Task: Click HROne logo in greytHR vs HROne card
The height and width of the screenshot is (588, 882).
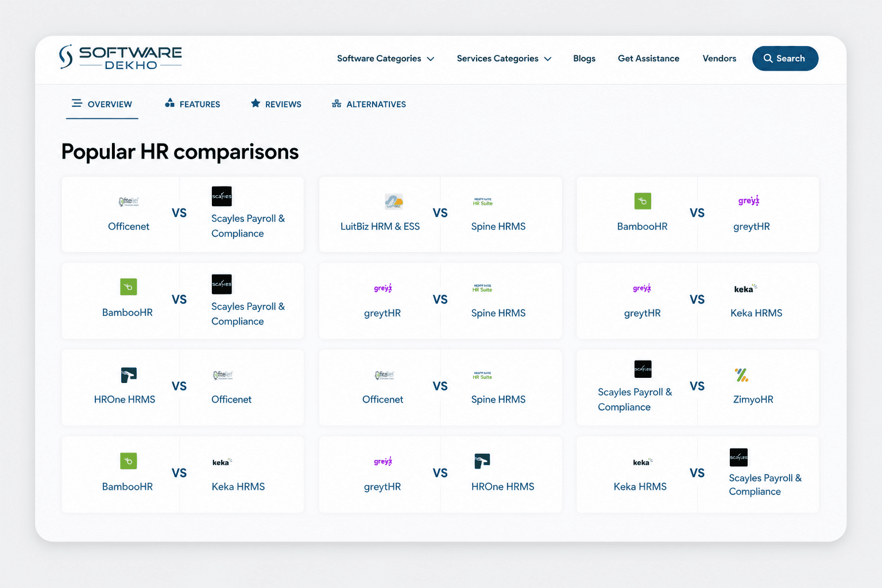Action: pos(482,461)
